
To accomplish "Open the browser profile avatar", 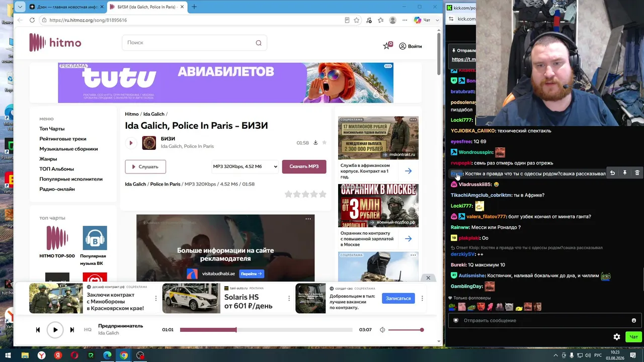I will 392,20.
